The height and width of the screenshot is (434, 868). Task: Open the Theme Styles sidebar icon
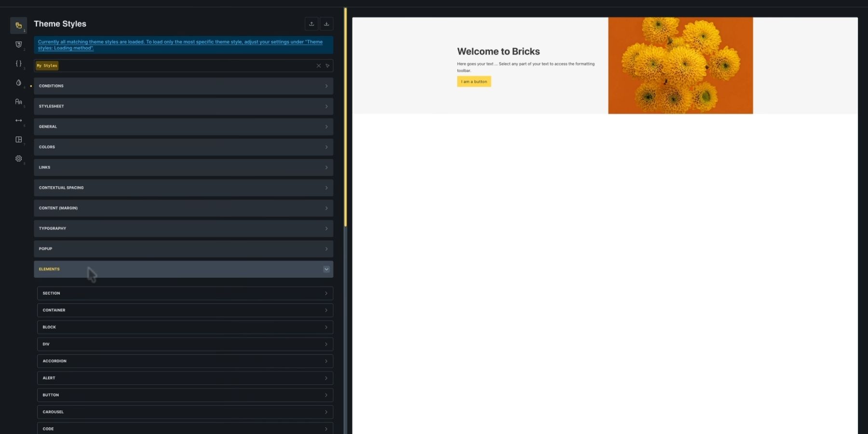[x=18, y=25]
